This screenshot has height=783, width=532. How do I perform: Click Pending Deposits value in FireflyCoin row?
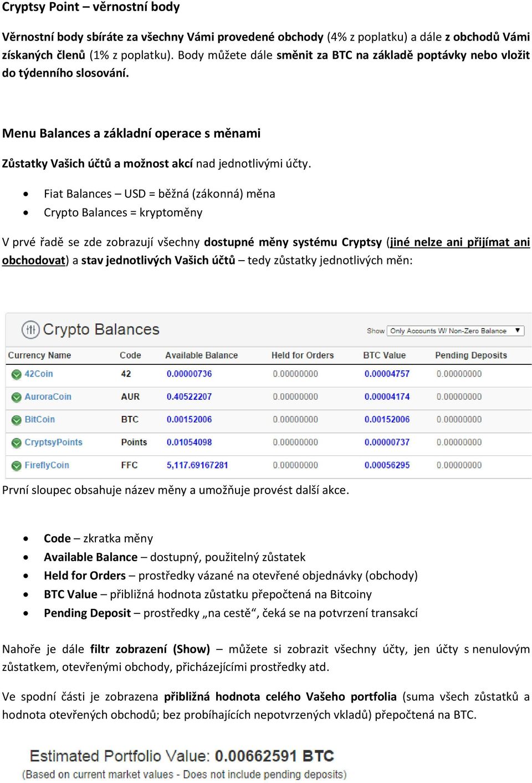point(459,465)
